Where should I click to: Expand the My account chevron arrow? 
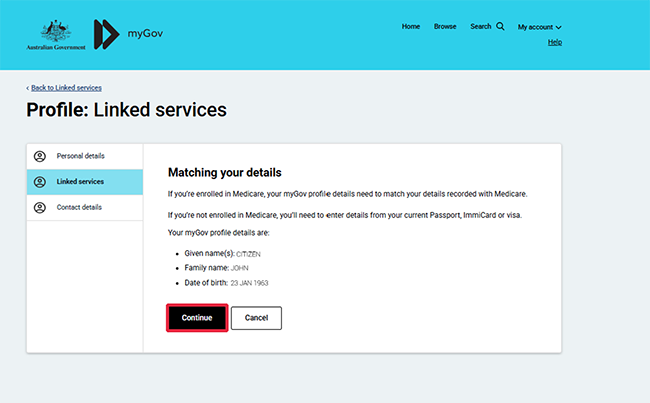[x=558, y=28]
